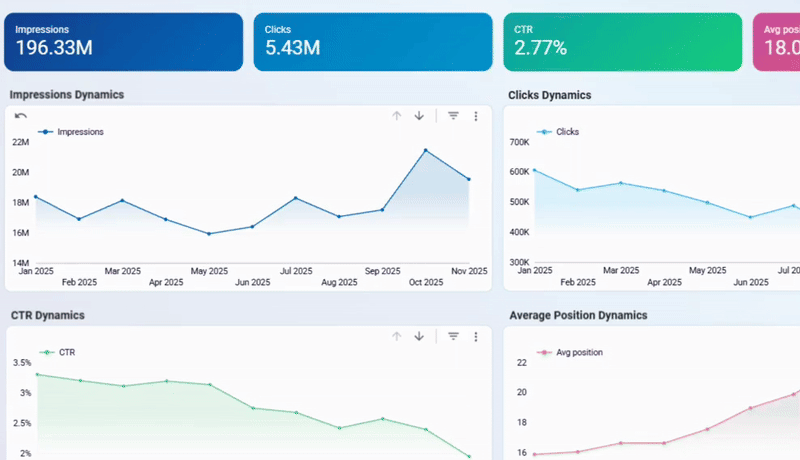Click drill down arrow in CTR chart
The width and height of the screenshot is (800, 460).
(419, 337)
